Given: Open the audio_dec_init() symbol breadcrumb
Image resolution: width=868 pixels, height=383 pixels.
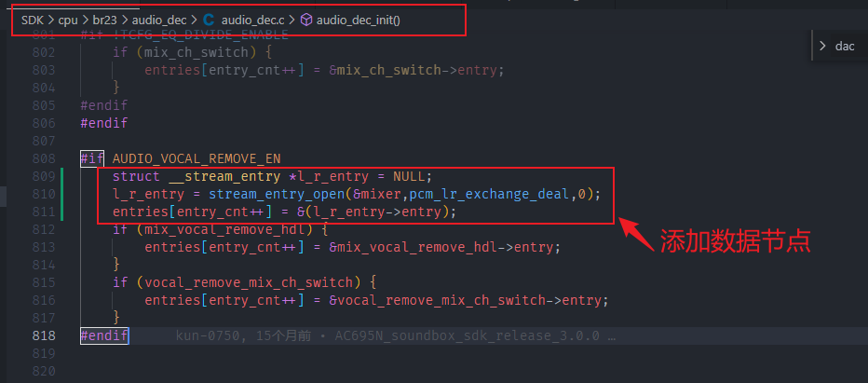Looking at the screenshot, I should tap(359, 21).
